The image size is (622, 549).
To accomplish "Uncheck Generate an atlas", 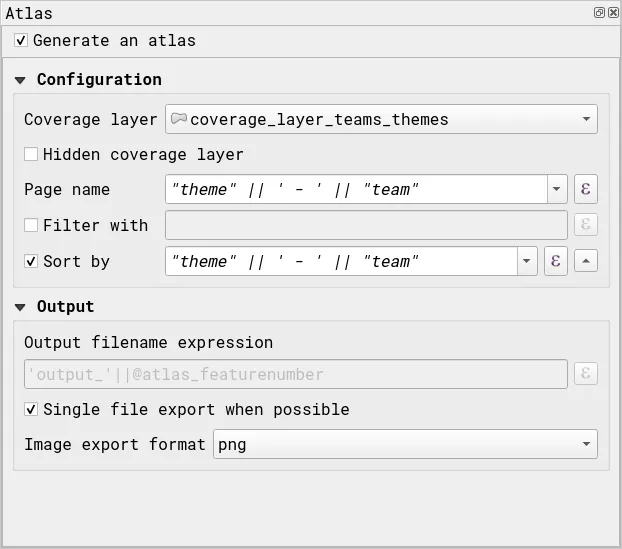I will point(21,41).
